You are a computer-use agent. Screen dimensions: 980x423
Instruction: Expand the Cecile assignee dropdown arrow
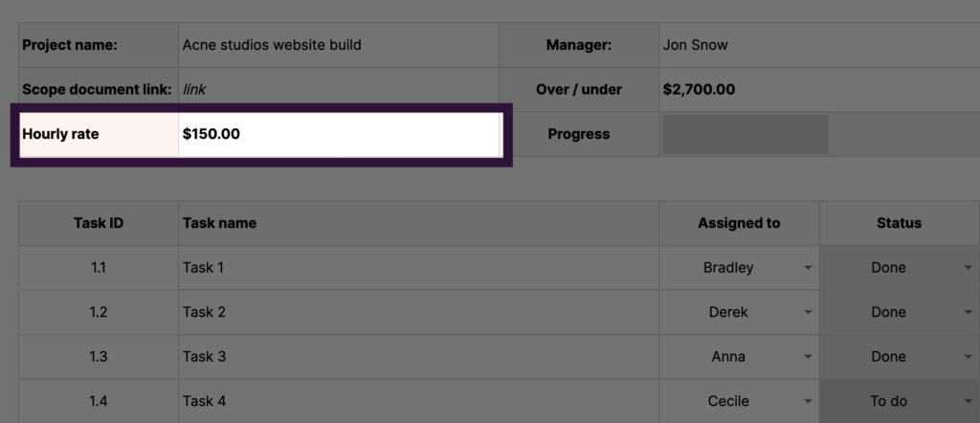tap(808, 402)
